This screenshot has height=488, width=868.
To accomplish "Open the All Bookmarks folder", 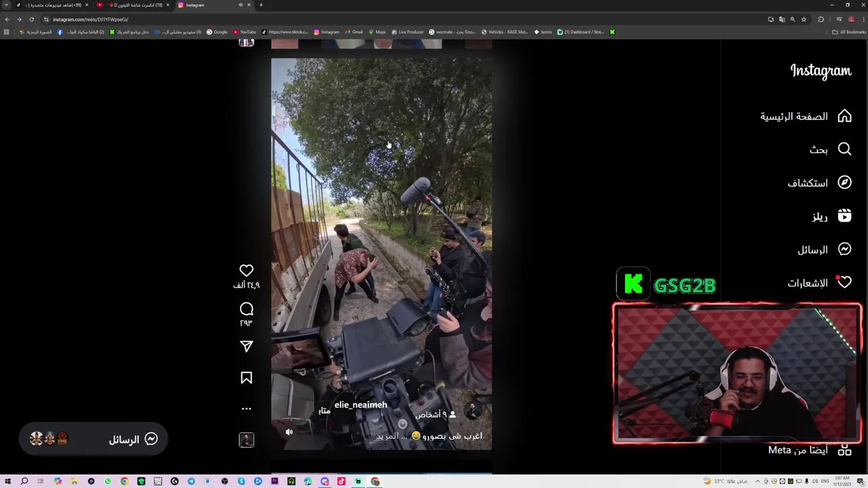I will tap(849, 32).
